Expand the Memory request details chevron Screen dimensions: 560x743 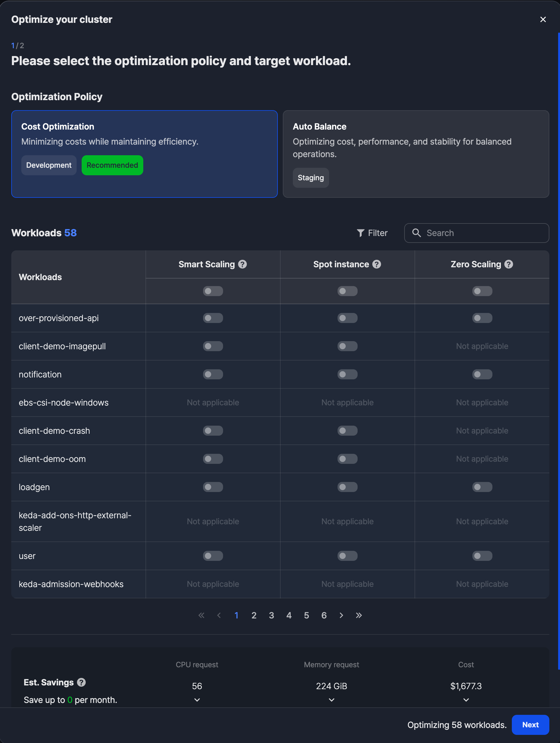click(331, 700)
